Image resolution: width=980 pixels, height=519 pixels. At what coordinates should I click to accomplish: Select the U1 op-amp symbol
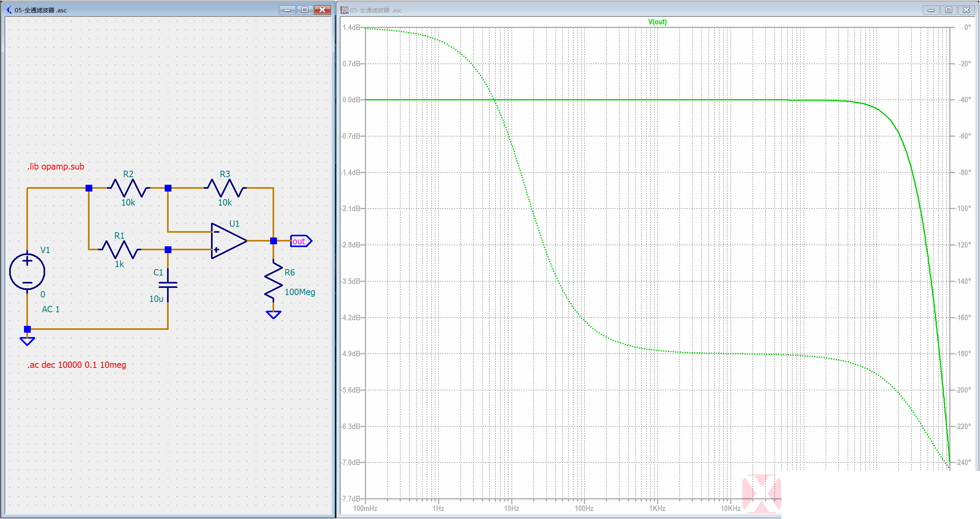coord(229,241)
